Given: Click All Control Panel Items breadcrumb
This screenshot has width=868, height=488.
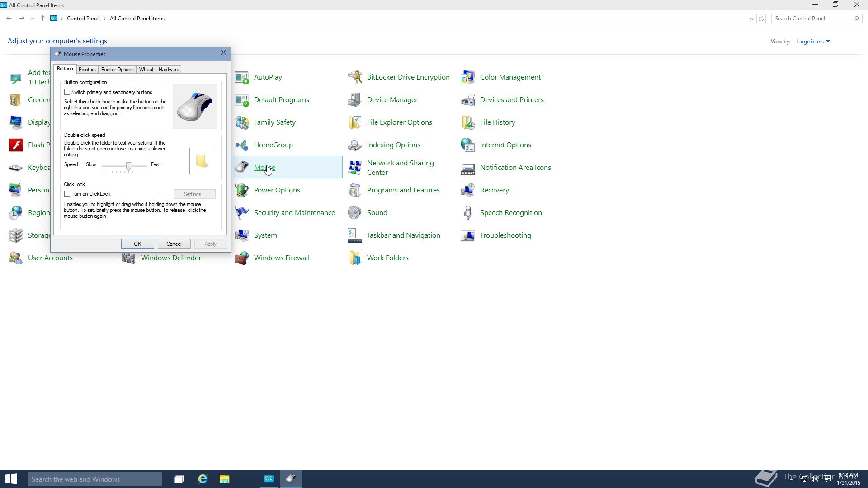Looking at the screenshot, I should tap(137, 19).
